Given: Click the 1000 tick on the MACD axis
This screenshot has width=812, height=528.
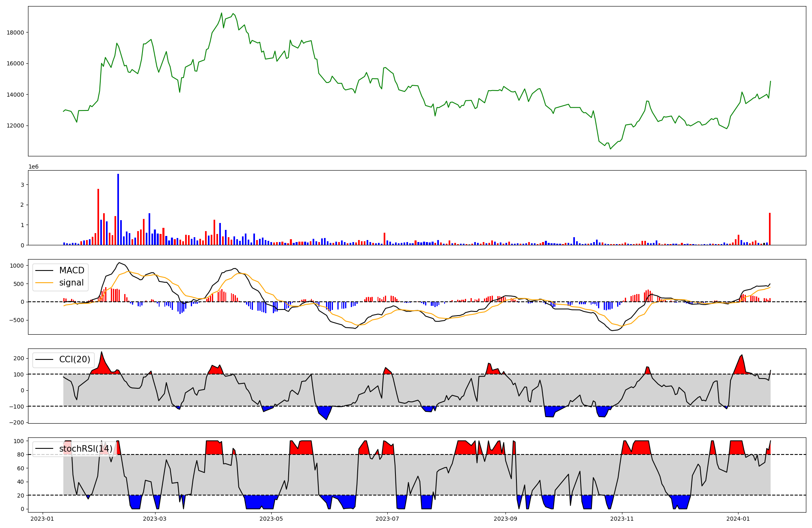Looking at the screenshot, I should [17, 266].
